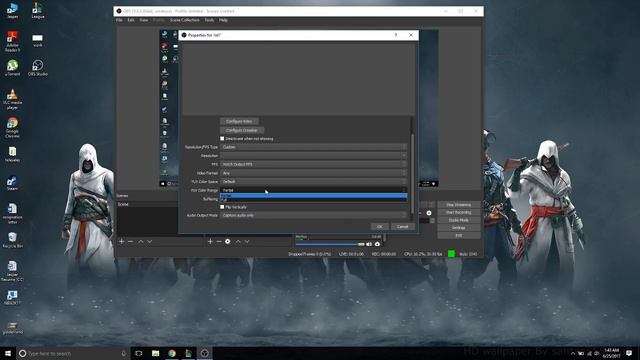Screen dimensions: 640x360
Task: Toggle the Flip Vertically checkbox
Action: pyautogui.click(x=222, y=207)
